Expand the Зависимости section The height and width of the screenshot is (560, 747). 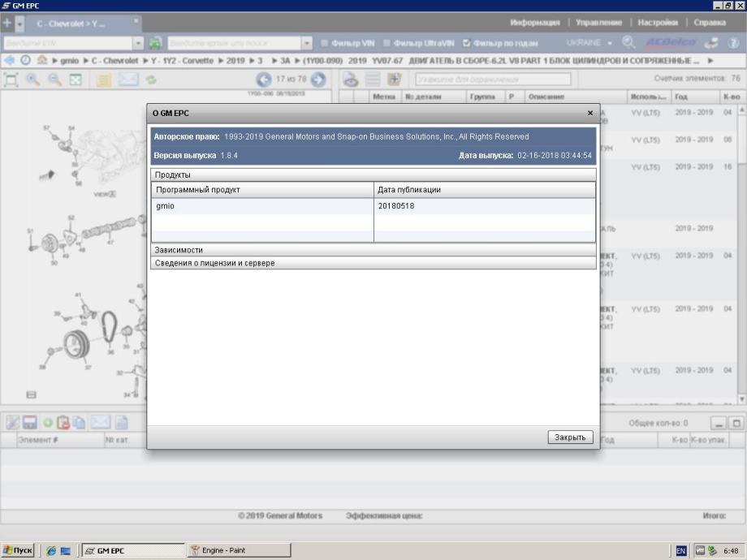click(373, 249)
